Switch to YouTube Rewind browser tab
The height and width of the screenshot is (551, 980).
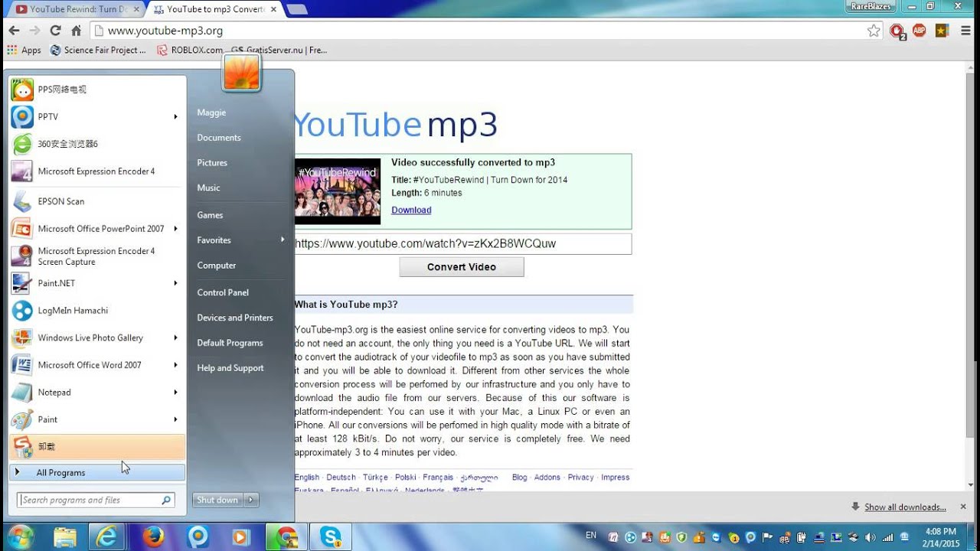(77, 9)
